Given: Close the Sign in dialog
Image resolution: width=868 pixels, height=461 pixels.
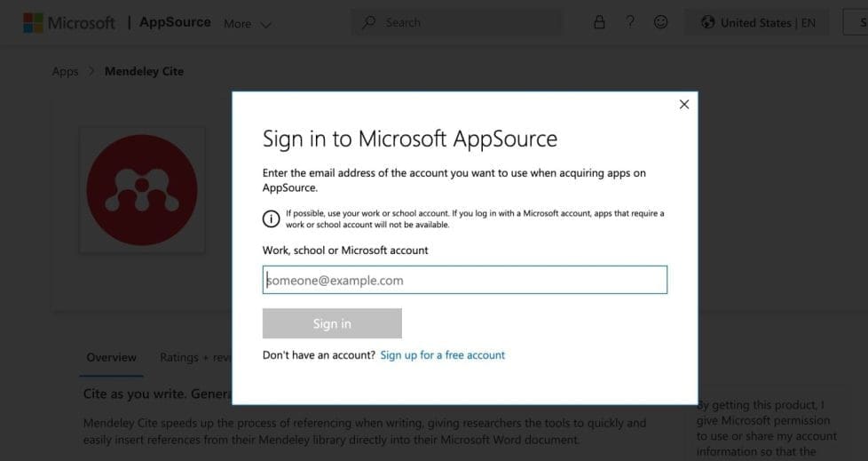Looking at the screenshot, I should click(683, 104).
